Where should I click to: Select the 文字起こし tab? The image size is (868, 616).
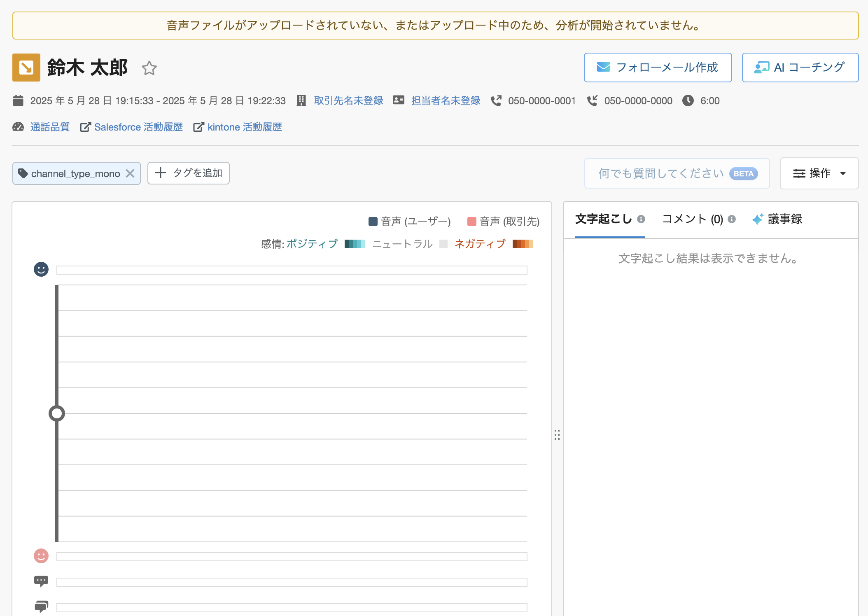[603, 219]
